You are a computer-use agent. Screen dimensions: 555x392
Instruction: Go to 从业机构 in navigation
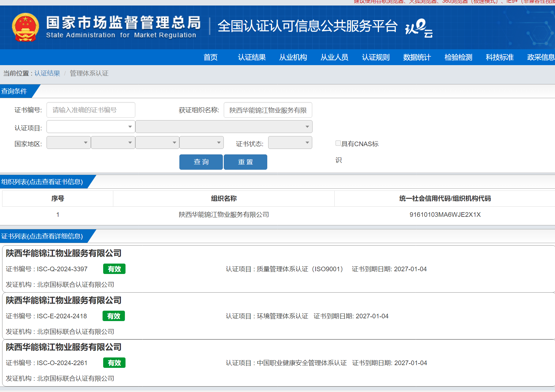tap(293, 57)
